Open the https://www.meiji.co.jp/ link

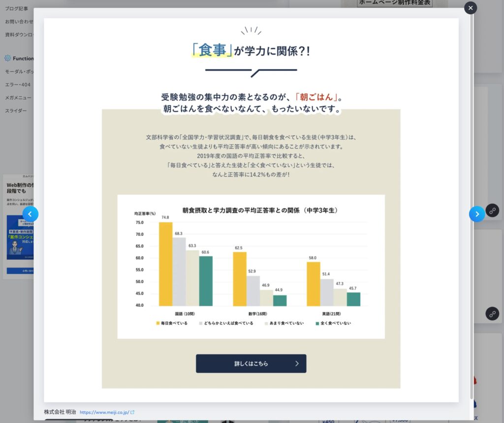tap(104, 412)
